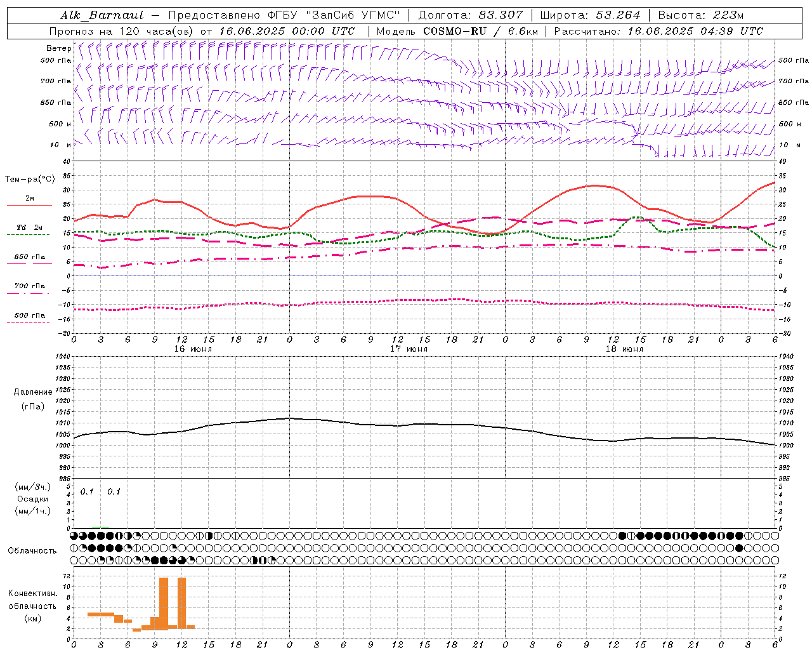Screen dimensions: 812x650
Task: Click the '17 июня' date label under temperature chart
Action: [409, 349]
